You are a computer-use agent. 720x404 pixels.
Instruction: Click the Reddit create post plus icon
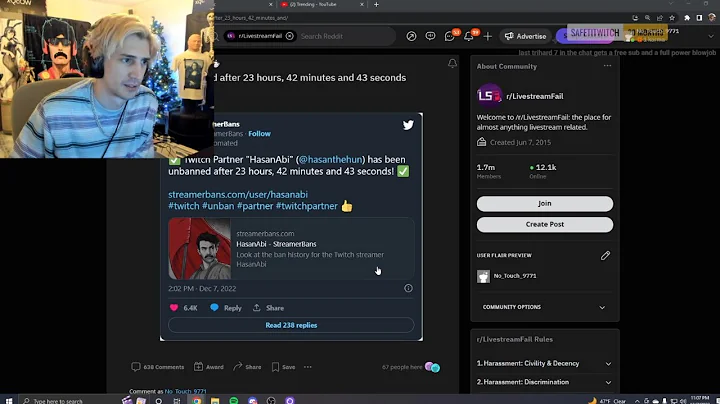pyautogui.click(x=488, y=36)
